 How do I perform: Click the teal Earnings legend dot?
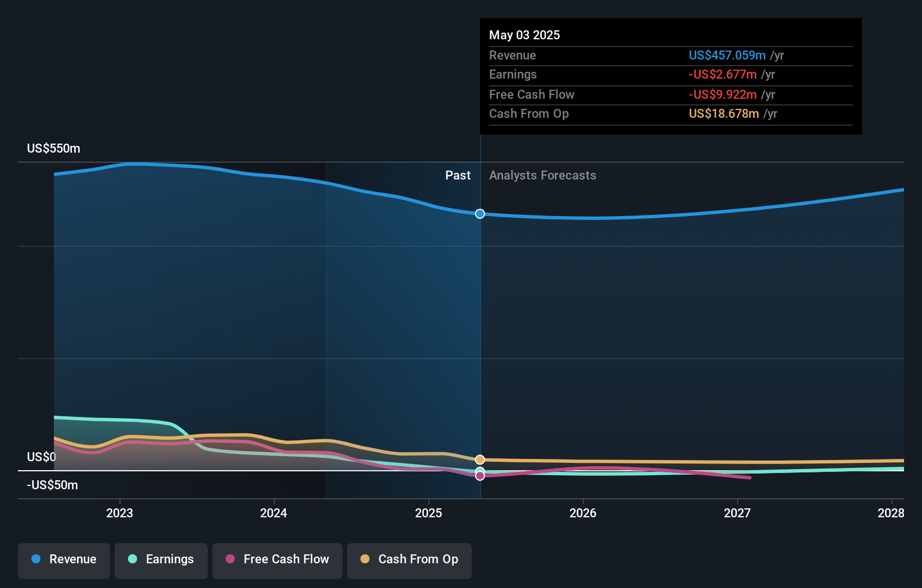click(x=133, y=559)
